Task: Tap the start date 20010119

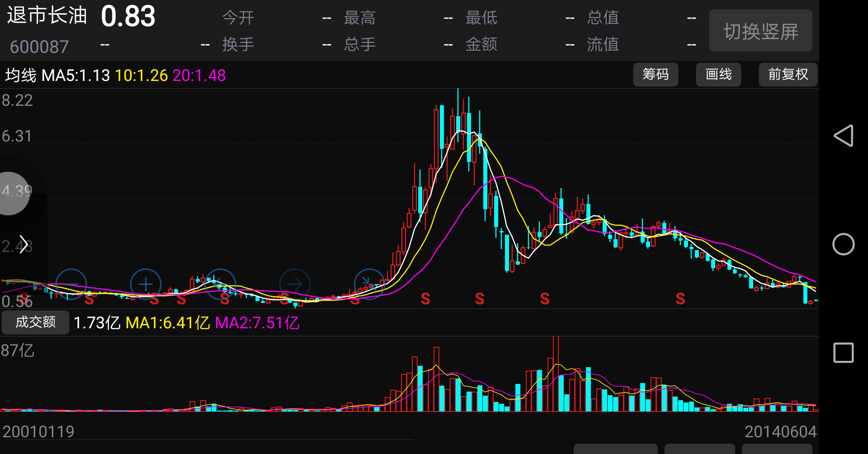Action: point(38,432)
